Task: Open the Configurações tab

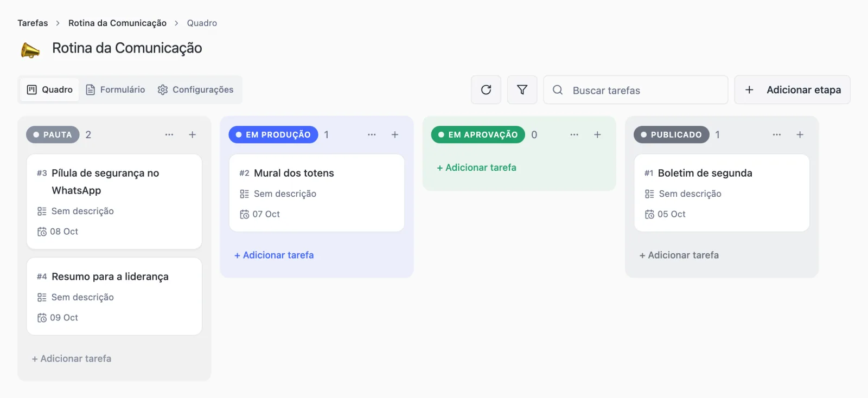Action: [195, 89]
